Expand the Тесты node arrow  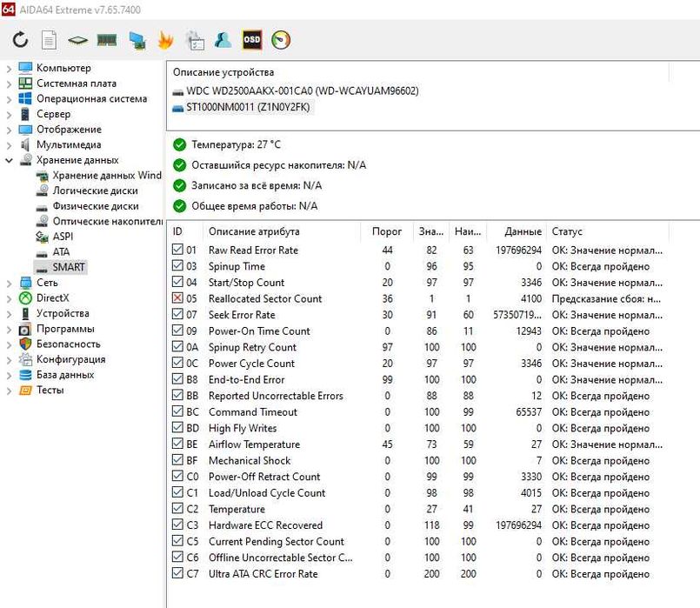(9, 391)
